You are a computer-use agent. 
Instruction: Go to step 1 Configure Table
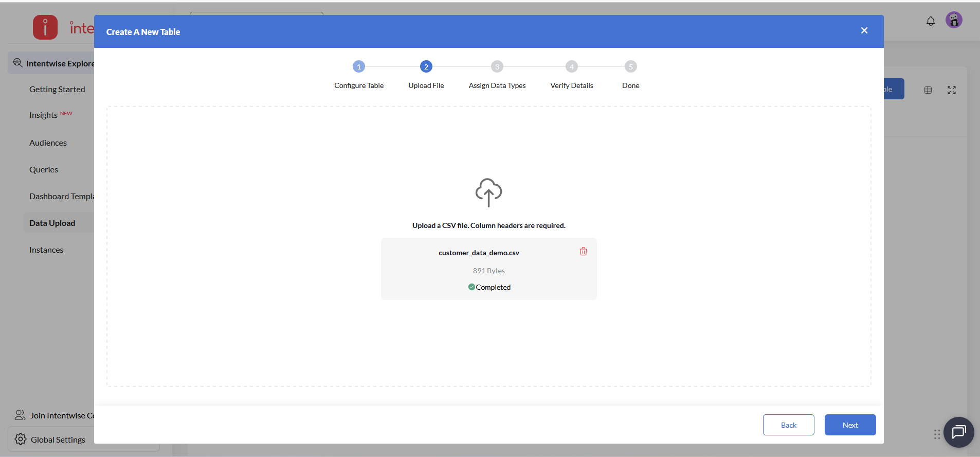(359, 66)
